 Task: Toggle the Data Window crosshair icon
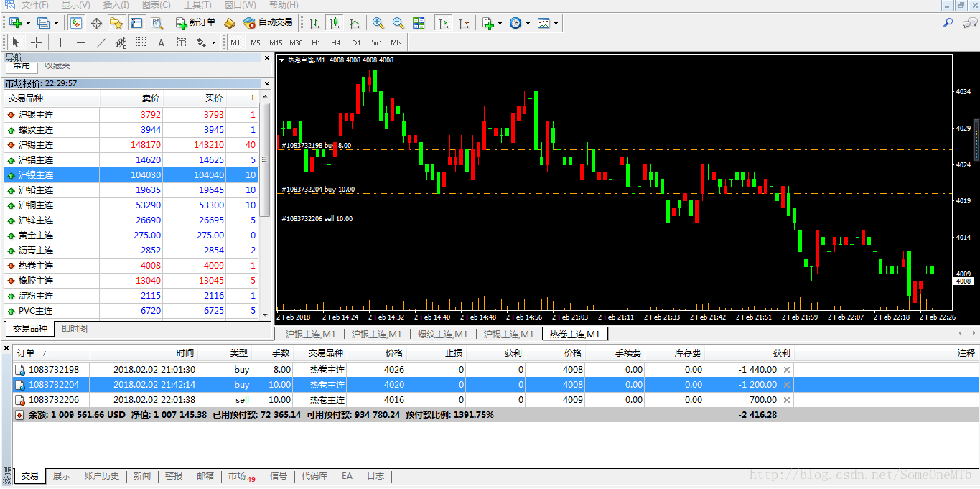point(96,23)
